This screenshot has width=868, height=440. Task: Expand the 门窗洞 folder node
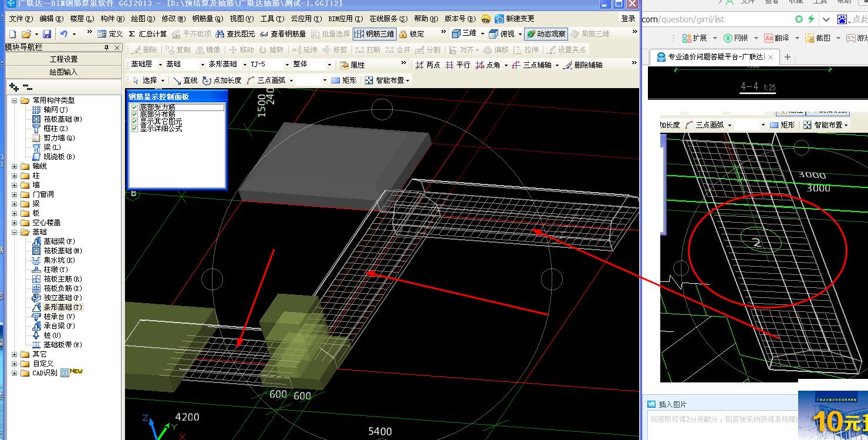pyautogui.click(x=15, y=194)
